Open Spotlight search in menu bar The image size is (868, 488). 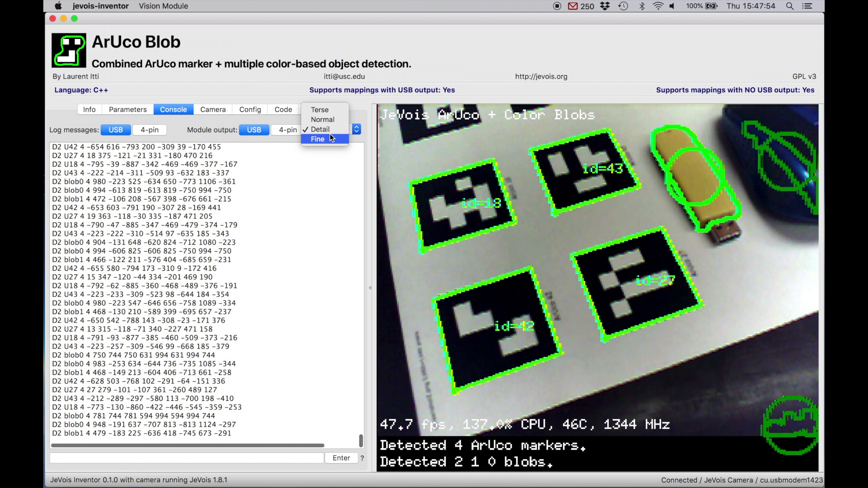pyautogui.click(x=790, y=6)
